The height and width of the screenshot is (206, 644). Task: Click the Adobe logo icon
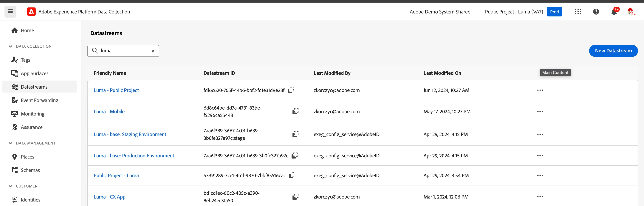coord(31,12)
